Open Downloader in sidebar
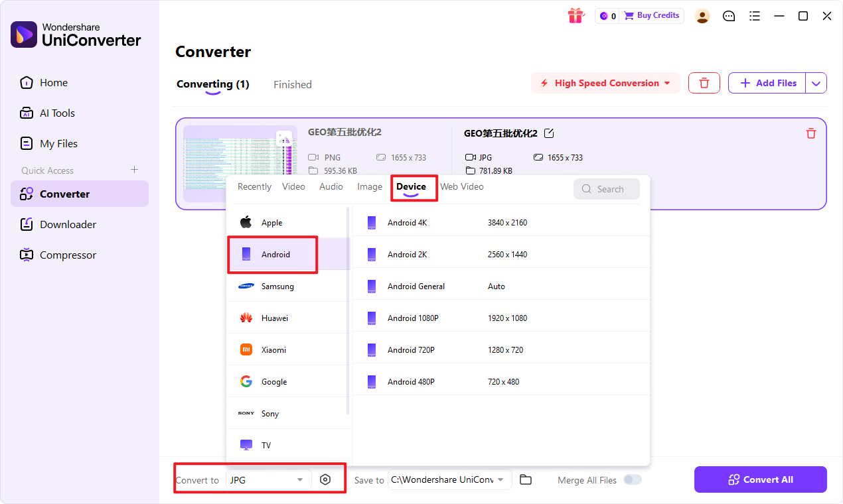Viewport: 843px width, 504px height. coord(80,225)
